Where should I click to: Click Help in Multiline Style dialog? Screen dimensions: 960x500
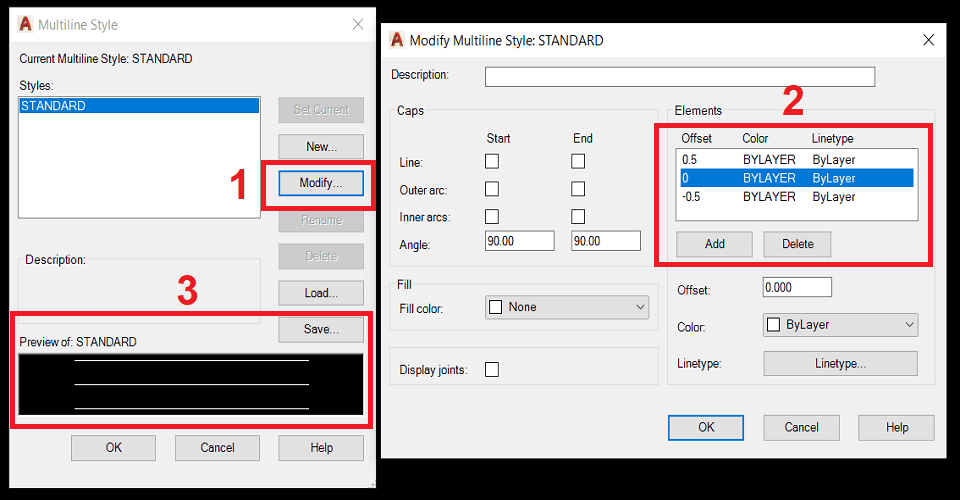[x=321, y=448]
